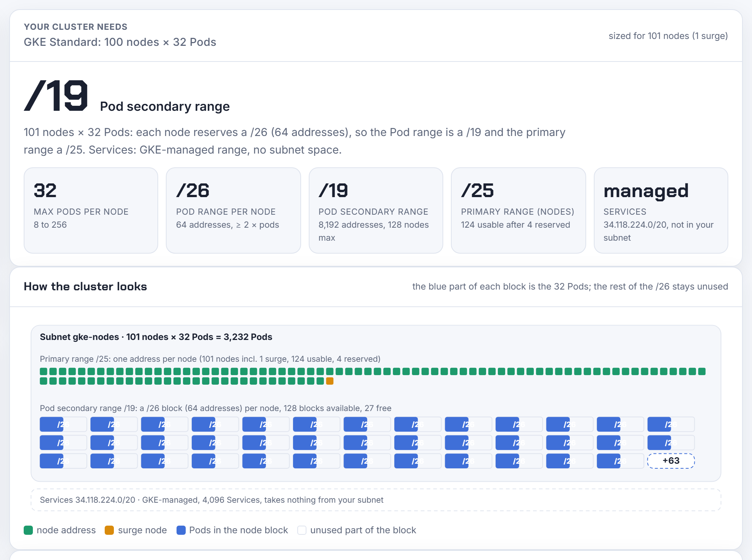The width and height of the screenshot is (752, 560).
Task: Click the 'MAX PODS PER NODE' label
Action: coord(81,212)
